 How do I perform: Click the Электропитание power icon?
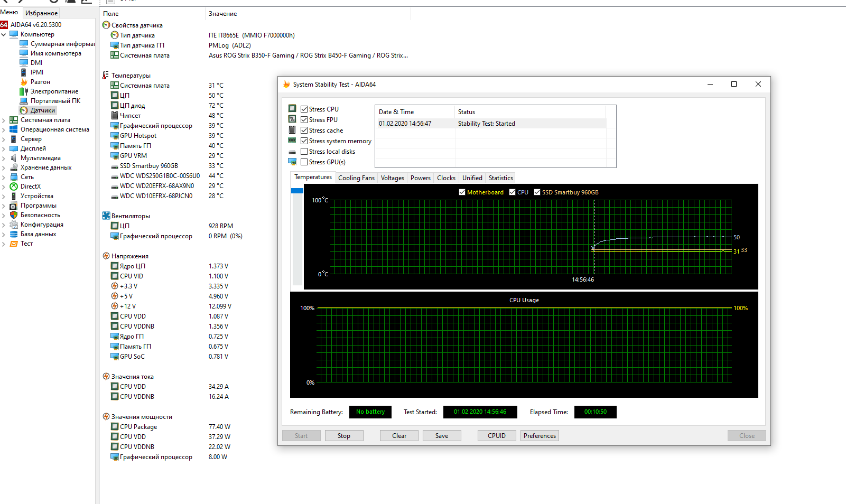click(24, 91)
